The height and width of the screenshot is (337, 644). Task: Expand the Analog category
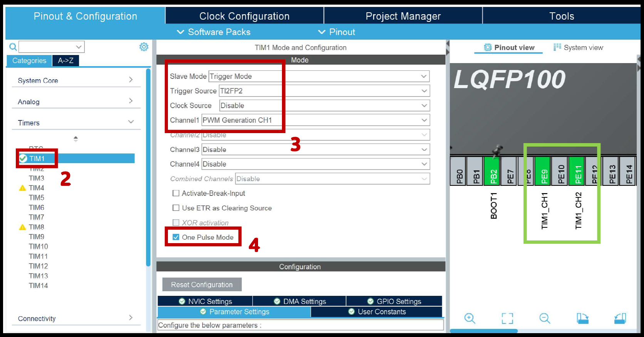click(76, 101)
